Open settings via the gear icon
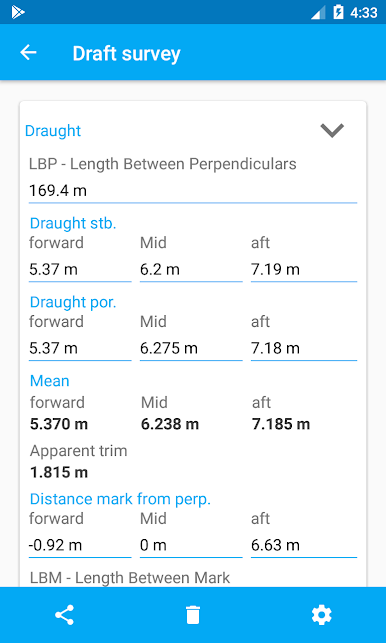Screen dimensions: 386x643 coord(321,615)
